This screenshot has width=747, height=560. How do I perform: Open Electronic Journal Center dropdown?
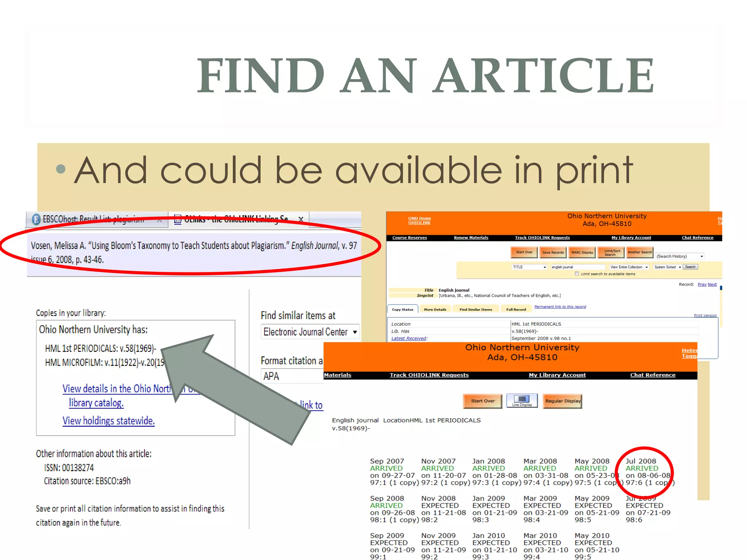click(x=310, y=332)
